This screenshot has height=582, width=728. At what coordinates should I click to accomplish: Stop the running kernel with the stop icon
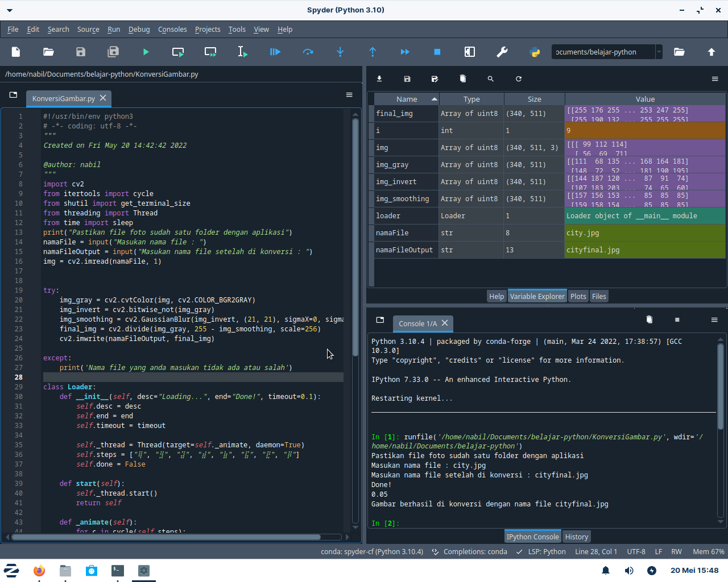[437, 52]
